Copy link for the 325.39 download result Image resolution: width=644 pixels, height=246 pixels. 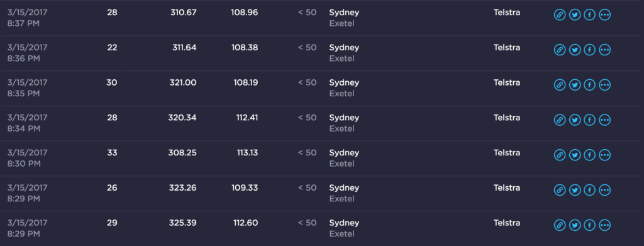pyautogui.click(x=559, y=225)
